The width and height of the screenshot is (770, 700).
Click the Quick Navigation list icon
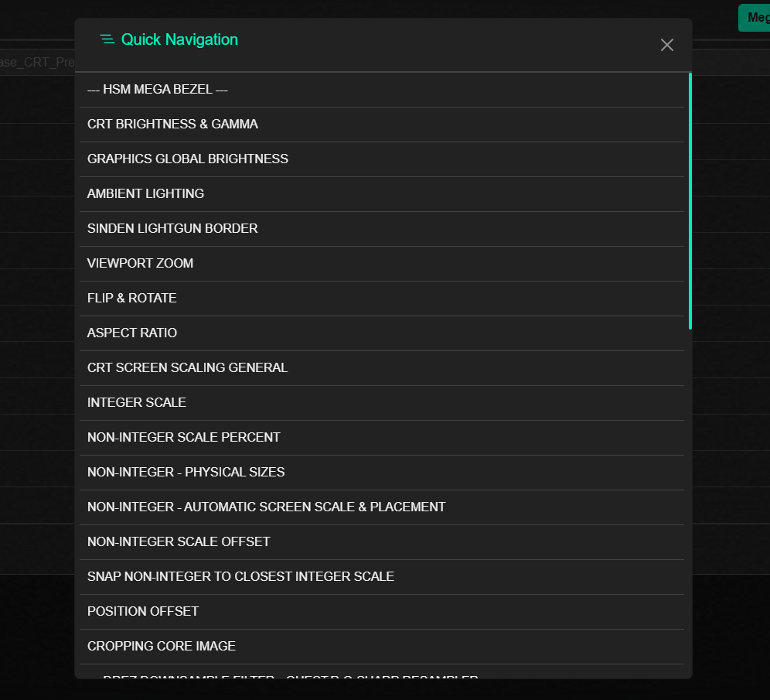[x=107, y=39]
